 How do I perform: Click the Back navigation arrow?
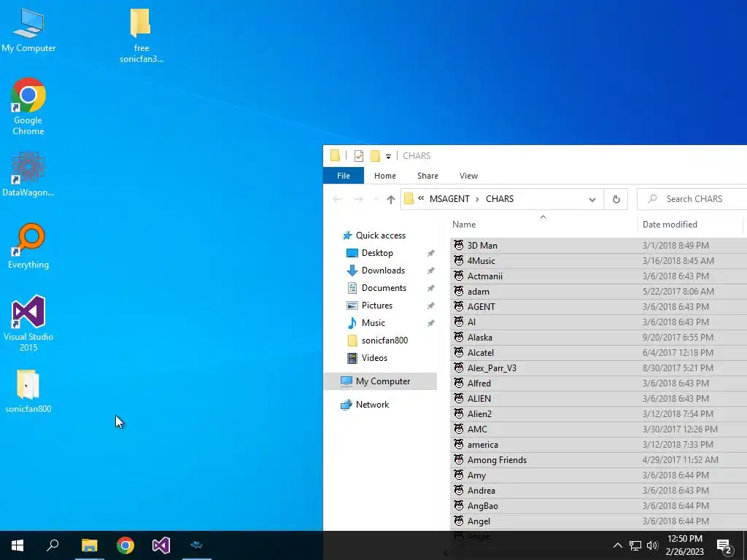point(337,199)
